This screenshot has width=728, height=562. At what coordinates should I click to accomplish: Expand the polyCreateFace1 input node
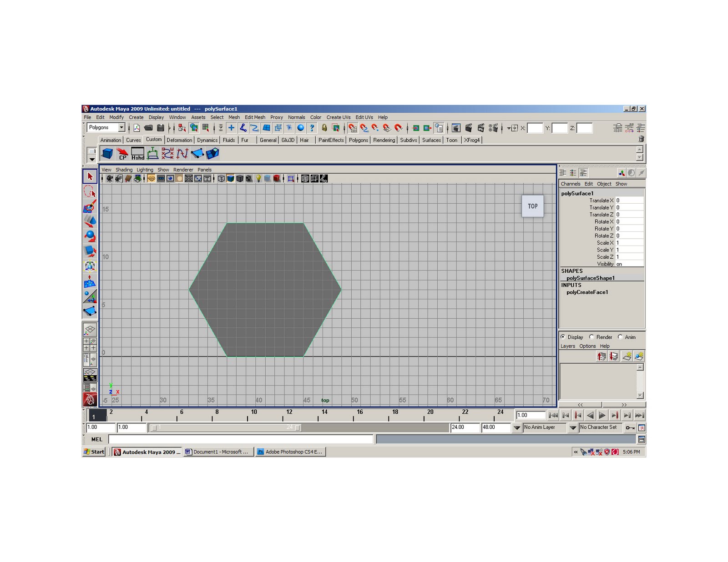pyautogui.click(x=587, y=292)
